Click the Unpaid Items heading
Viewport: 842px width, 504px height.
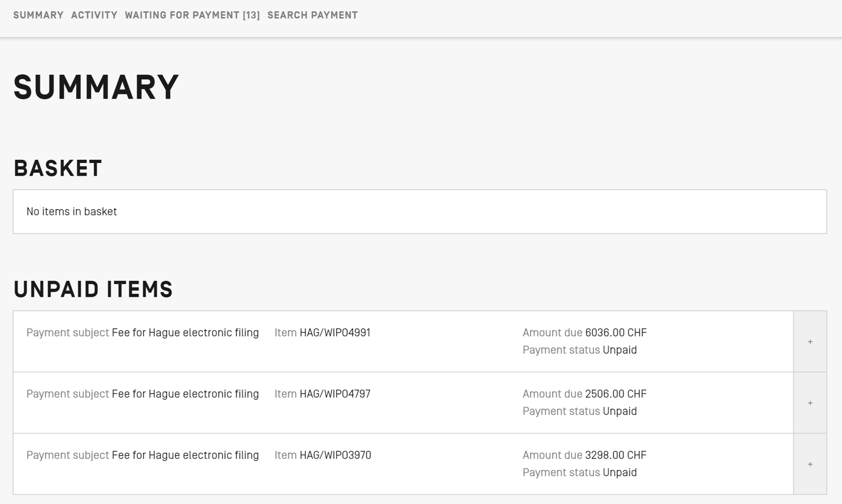[93, 290]
